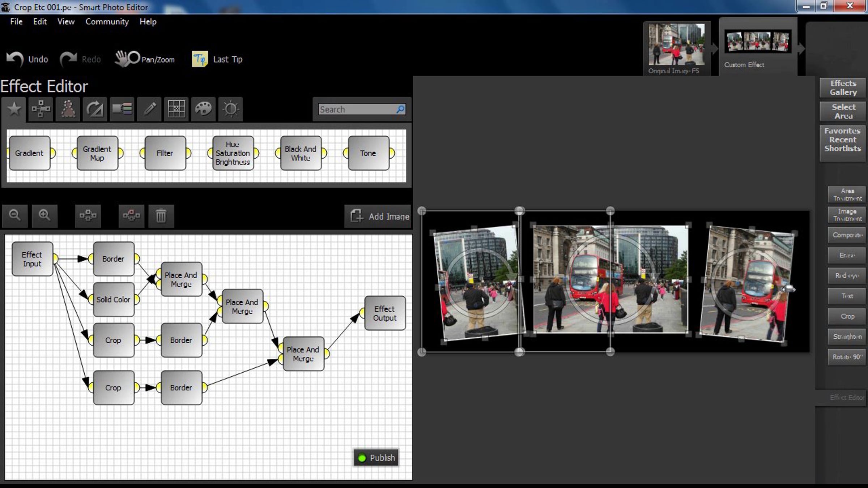Click in the effect Search field
Screen dimensions: 868x488
(357, 109)
